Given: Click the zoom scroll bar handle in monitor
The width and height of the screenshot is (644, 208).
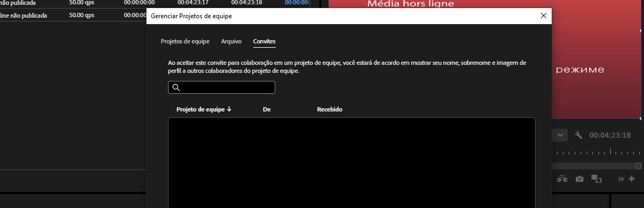Looking at the screenshot, I should tap(639, 166).
